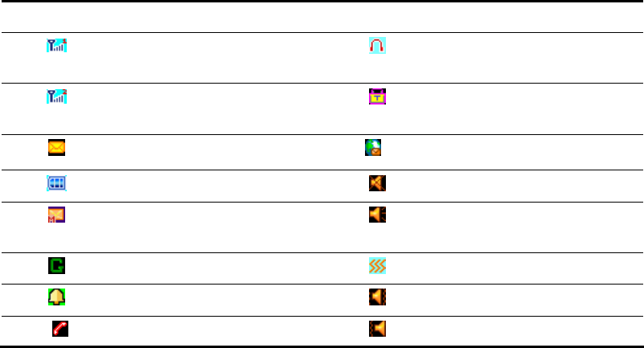Image resolution: width=644 pixels, height=348 pixels.
Task: Click speaker icon with vibration on left
Action: coord(377,329)
